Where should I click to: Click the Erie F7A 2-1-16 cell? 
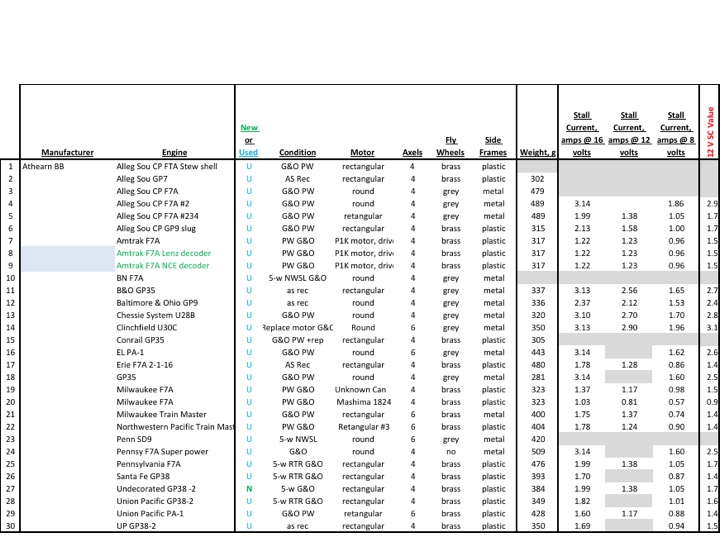point(145,365)
